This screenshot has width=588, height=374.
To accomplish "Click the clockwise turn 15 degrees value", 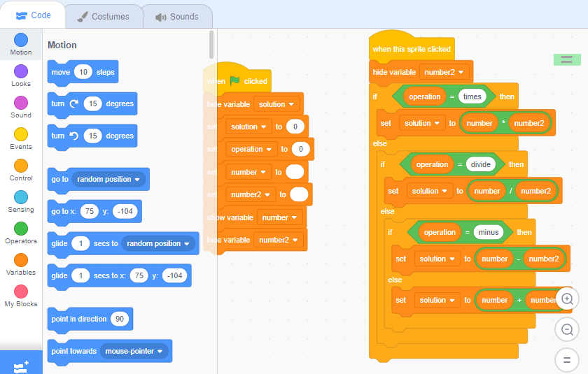I will (93, 103).
